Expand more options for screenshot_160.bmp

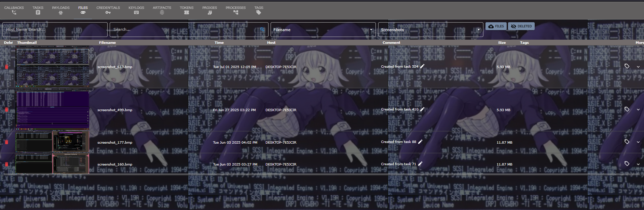point(638,165)
